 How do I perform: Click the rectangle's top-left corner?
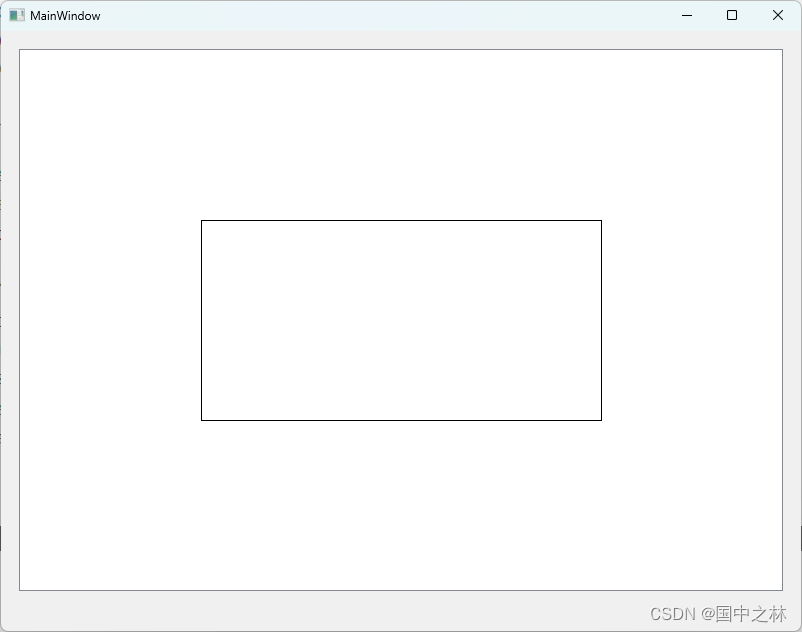[x=202, y=220]
